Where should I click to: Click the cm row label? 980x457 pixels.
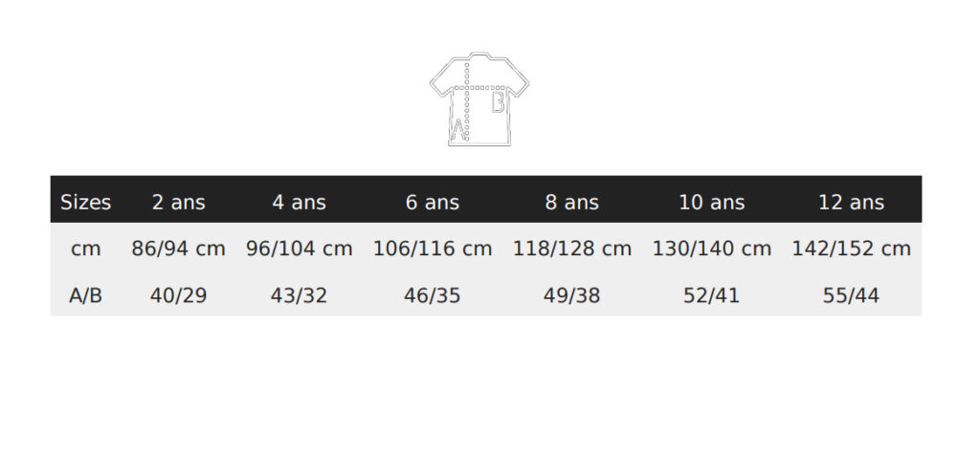click(85, 249)
